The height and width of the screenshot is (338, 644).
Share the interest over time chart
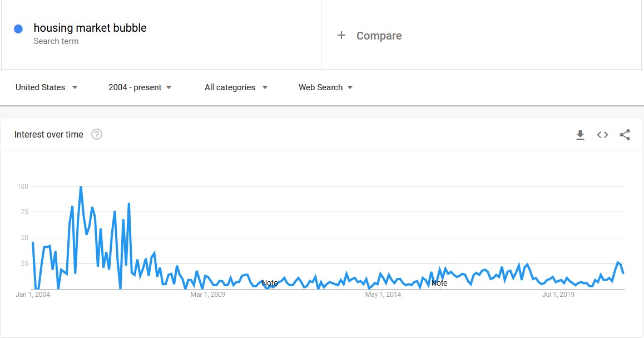tap(625, 135)
